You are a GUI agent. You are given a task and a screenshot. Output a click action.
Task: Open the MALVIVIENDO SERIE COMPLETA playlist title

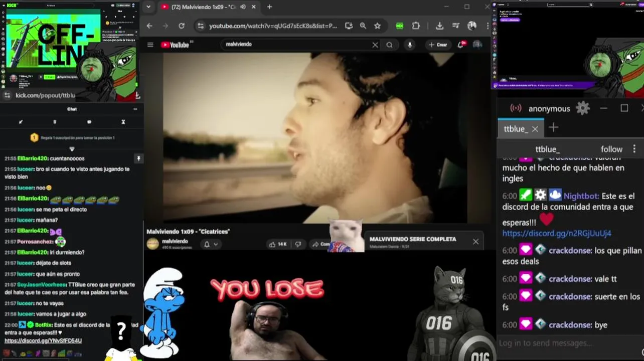click(413, 239)
